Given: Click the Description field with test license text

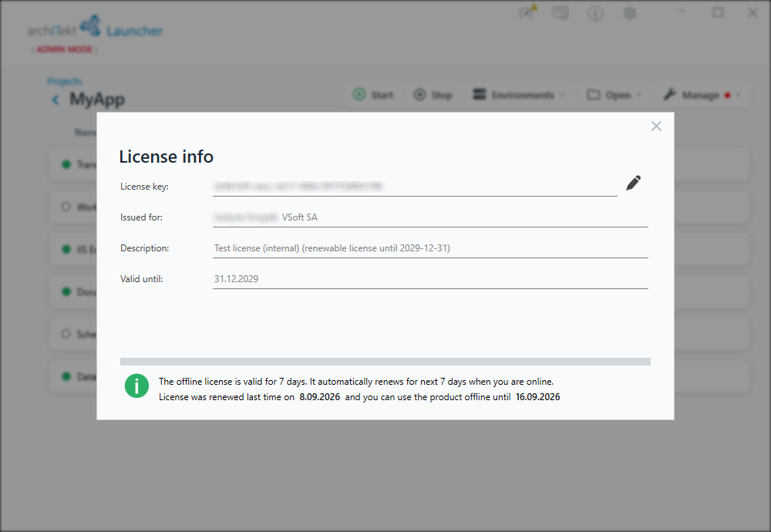Looking at the screenshot, I should point(430,248).
